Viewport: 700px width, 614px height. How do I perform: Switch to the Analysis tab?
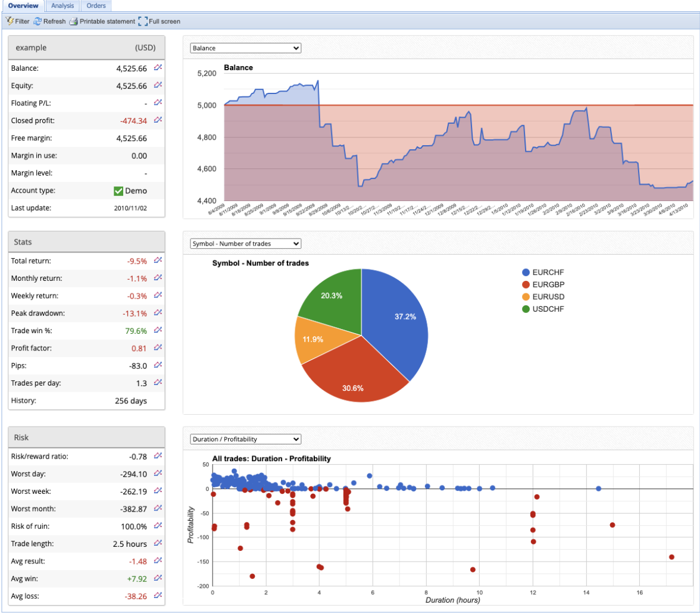(x=62, y=6)
